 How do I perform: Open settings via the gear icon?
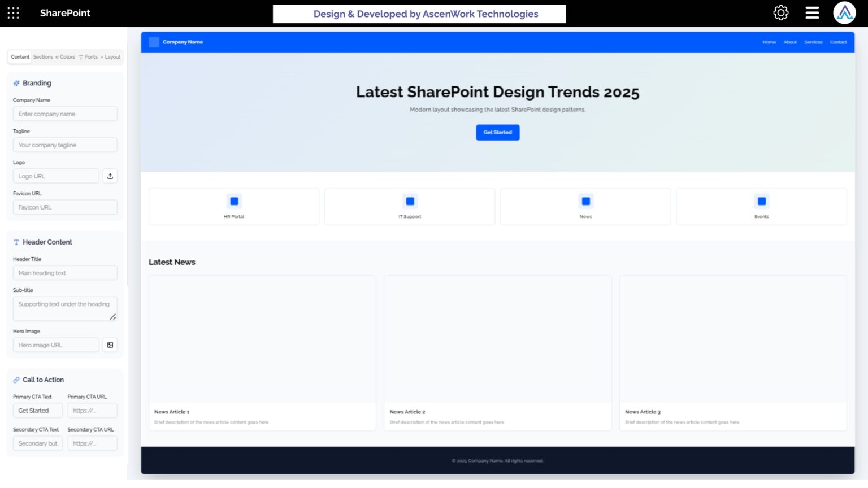pyautogui.click(x=780, y=13)
